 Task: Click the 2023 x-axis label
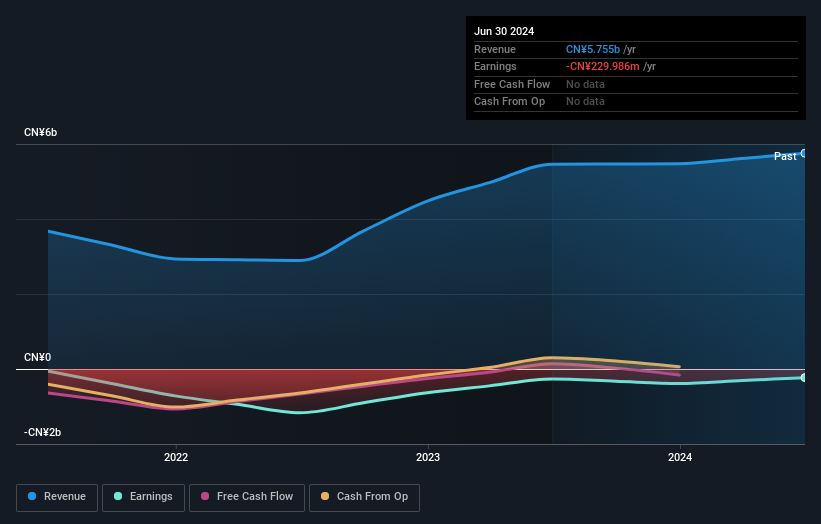point(428,458)
